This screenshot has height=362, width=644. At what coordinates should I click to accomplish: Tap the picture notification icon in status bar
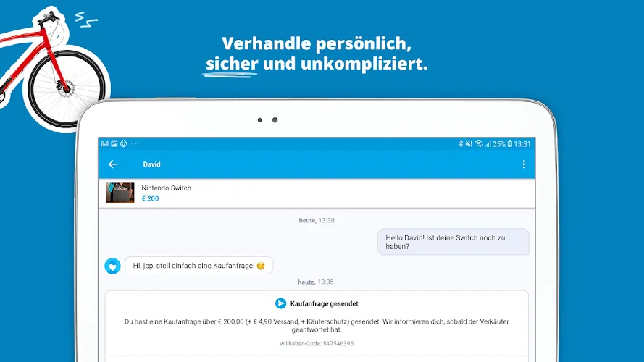114,143
